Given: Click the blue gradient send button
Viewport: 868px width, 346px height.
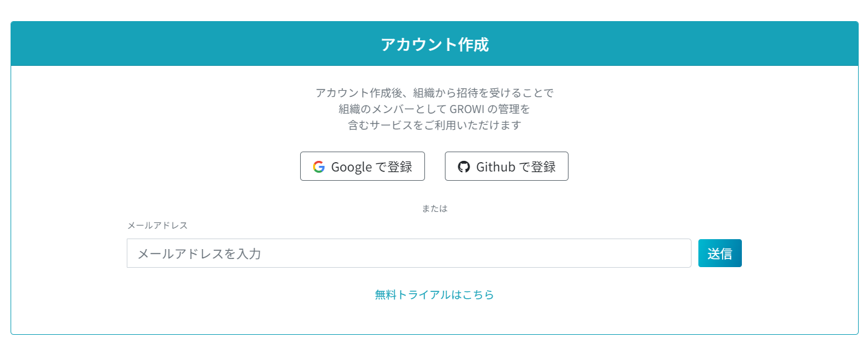Looking at the screenshot, I should pos(720,253).
